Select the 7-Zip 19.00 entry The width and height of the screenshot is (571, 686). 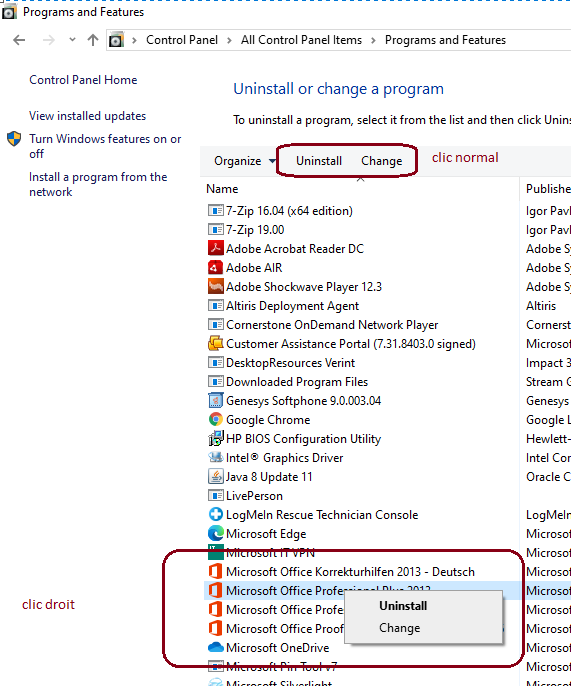click(255, 229)
